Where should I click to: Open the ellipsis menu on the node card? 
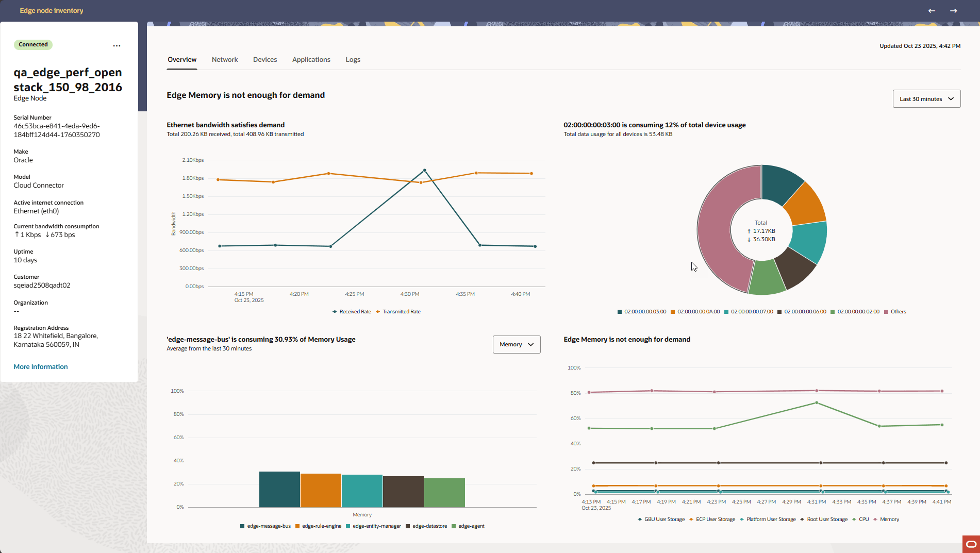click(x=117, y=45)
